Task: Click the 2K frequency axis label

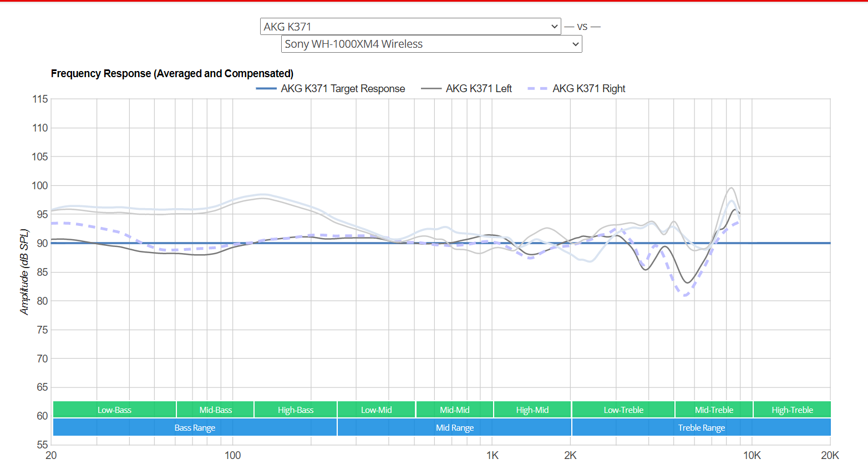Action: pyautogui.click(x=570, y=456)
